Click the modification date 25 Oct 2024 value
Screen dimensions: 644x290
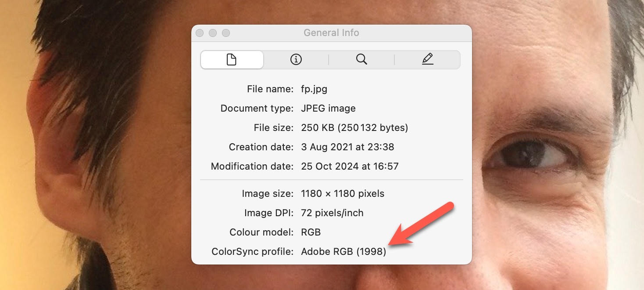point(350,167)
